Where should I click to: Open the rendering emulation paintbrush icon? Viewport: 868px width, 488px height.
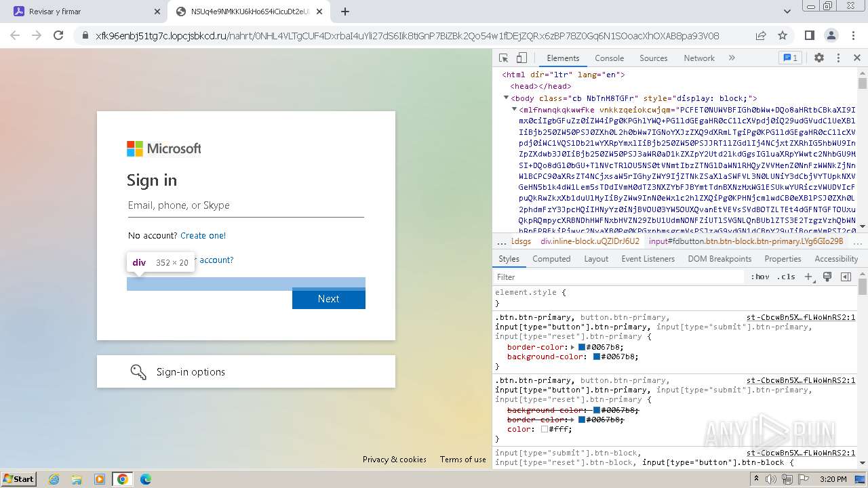(x=827, y=277)
